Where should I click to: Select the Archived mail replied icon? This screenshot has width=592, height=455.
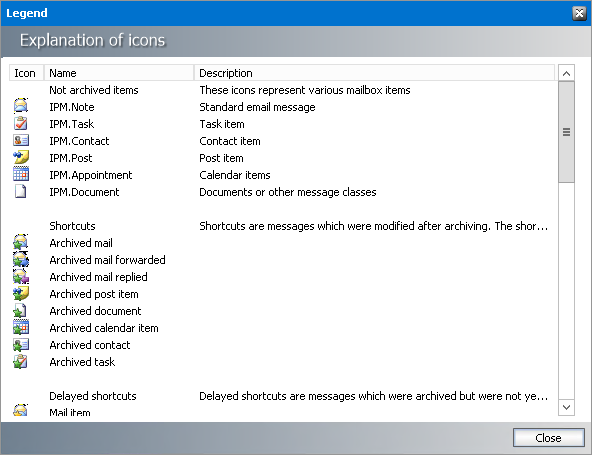pos(21,276)
